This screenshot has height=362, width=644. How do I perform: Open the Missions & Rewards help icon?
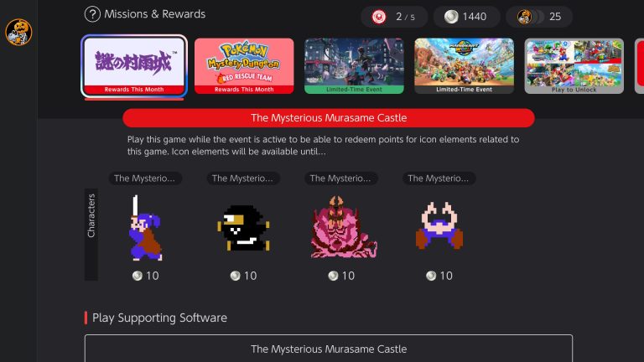coord(92,14)
